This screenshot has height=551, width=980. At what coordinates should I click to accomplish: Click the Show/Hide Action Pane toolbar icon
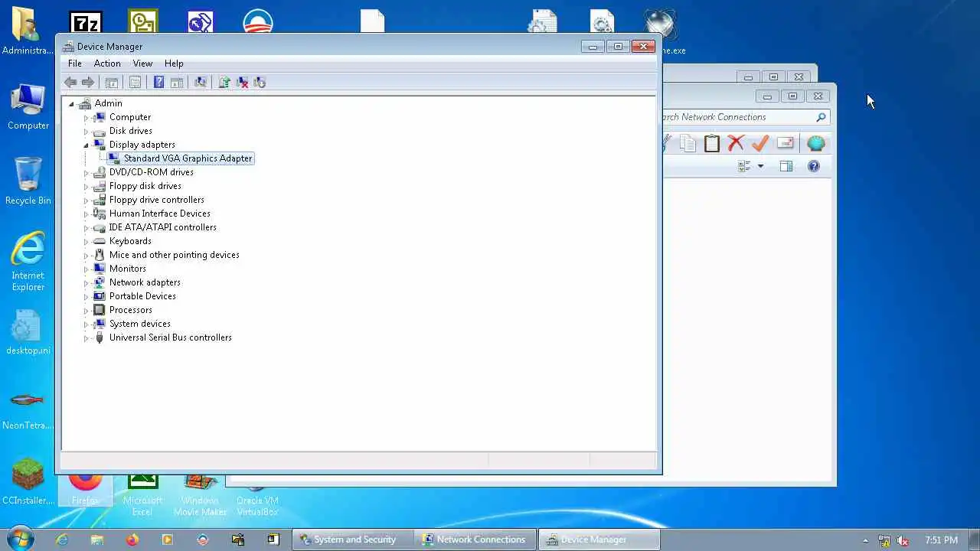(176, 83)
